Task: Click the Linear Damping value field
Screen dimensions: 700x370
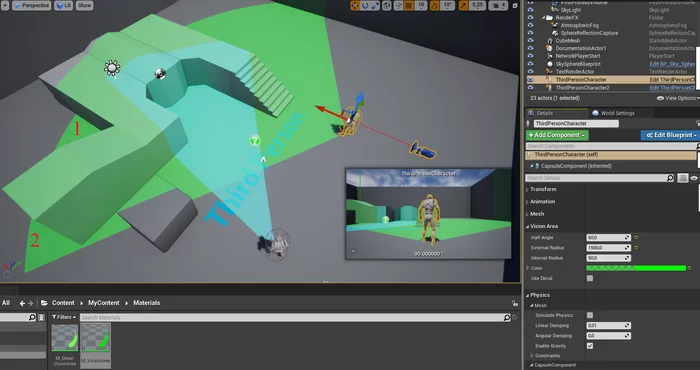Action: [x=608, y=326]
